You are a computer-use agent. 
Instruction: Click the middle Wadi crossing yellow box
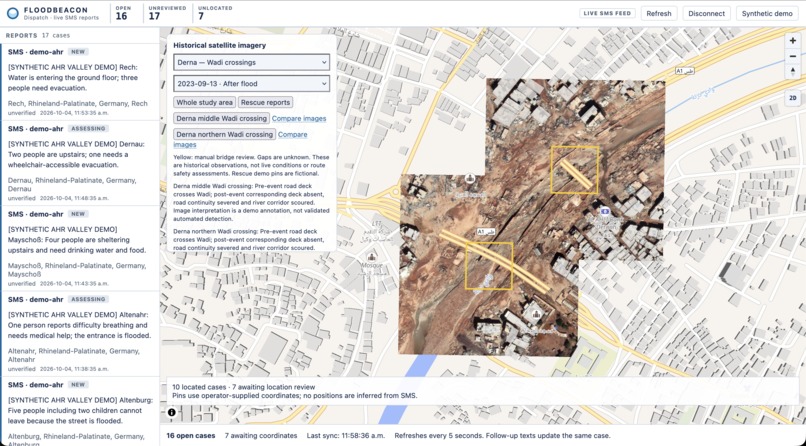(x=489, y=266)
